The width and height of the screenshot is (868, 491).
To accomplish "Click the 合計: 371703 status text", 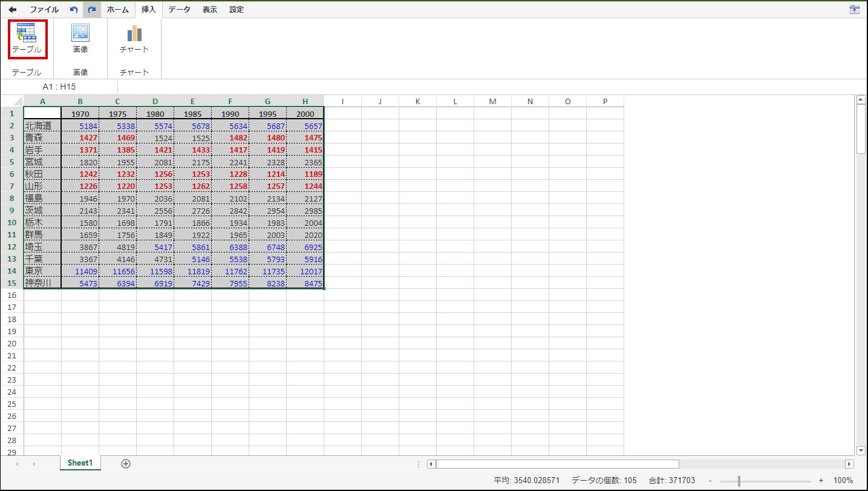I will coord(671,481).
